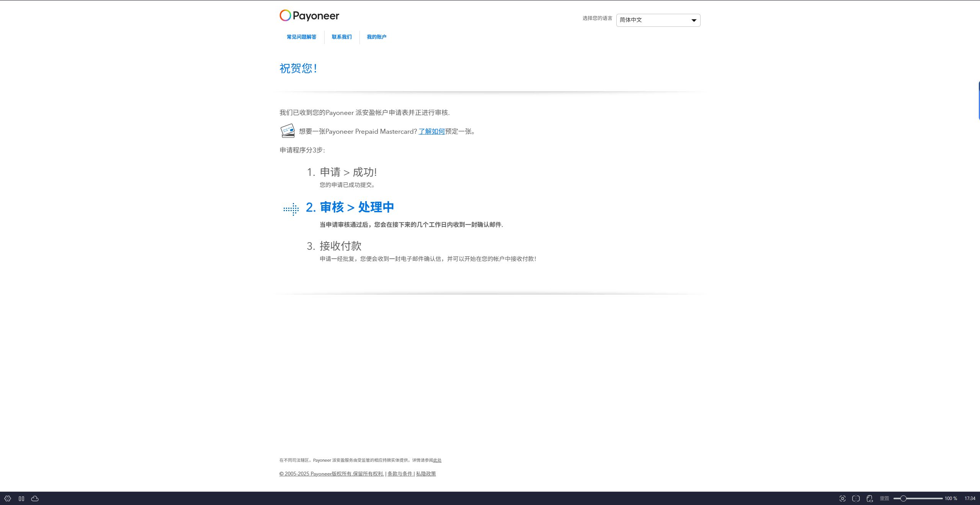980x505 pixels.
Task: Click the panel layout icon in status bar
Action: point(21,498)
